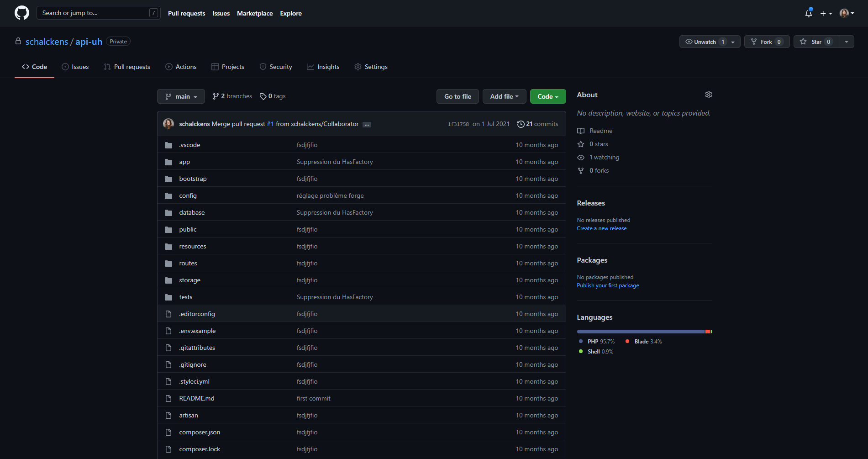Switch to the Insights tab
Viewport: 868px width, 459px height.
323,67
